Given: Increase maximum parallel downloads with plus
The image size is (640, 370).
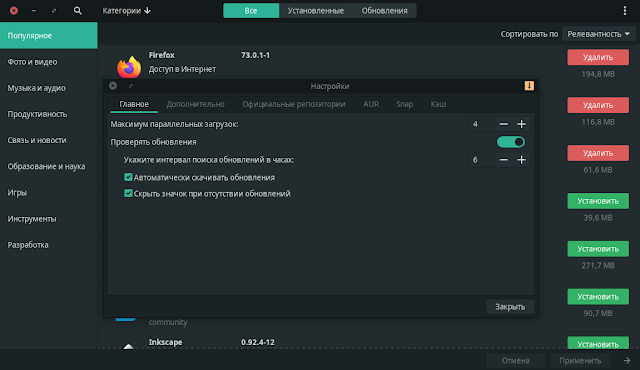Looking at the screenshot, I should (x=521, y=124).
